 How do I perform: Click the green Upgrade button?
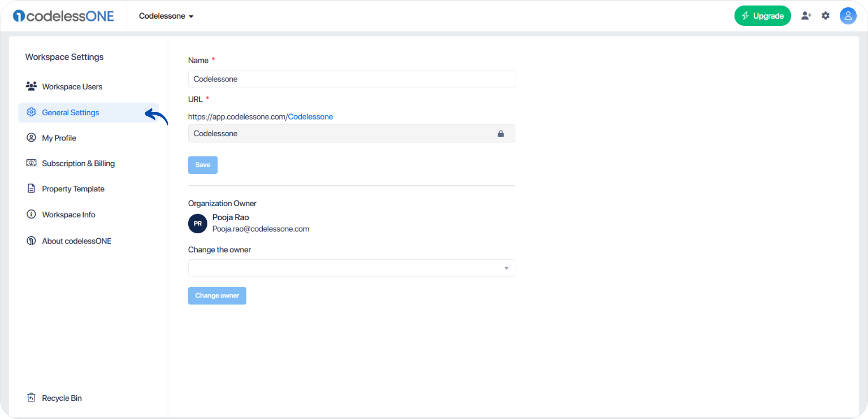(762, 16)
